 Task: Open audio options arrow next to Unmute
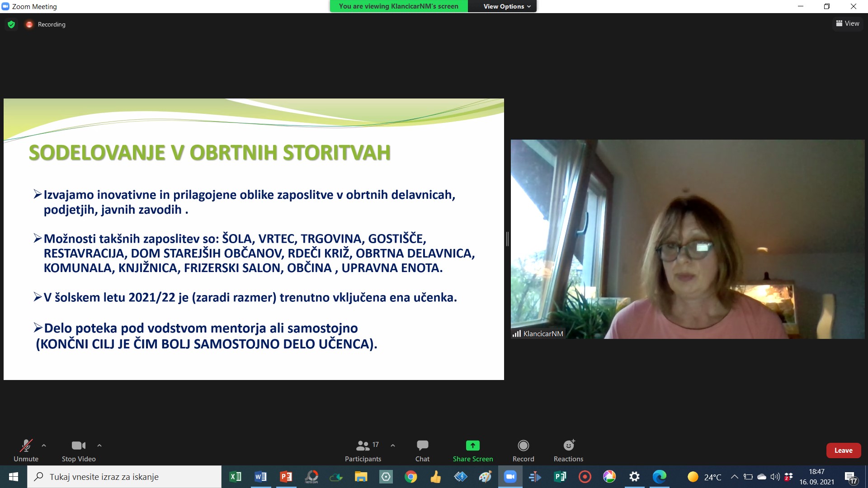coord(44,446)
